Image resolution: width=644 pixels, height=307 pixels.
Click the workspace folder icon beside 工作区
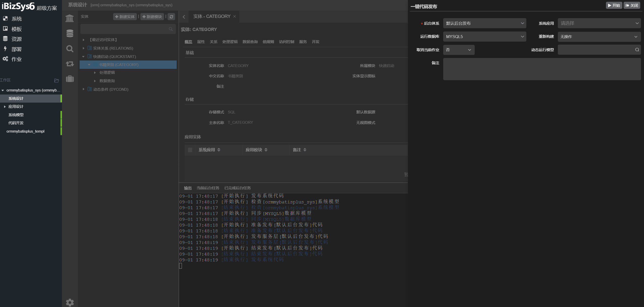pyautogui.click(x=56, y=80)
